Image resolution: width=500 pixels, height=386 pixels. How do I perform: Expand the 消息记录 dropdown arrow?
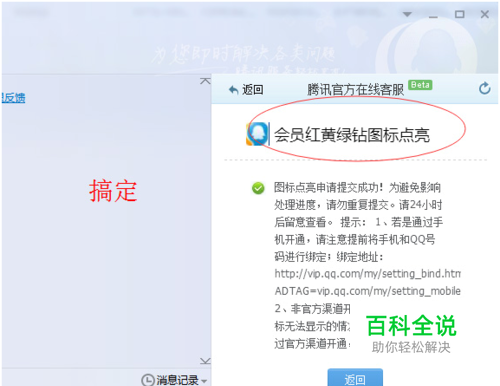204,381
